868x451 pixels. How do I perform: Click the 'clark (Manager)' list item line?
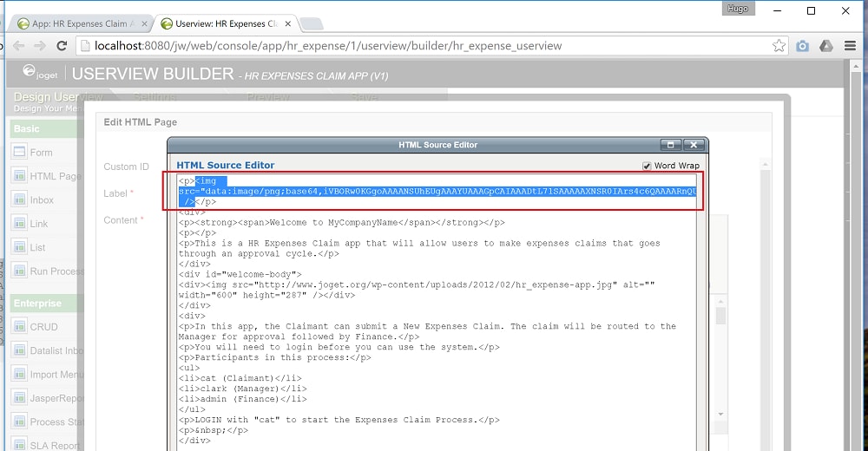pyautogui.click(x=242, y=389)
